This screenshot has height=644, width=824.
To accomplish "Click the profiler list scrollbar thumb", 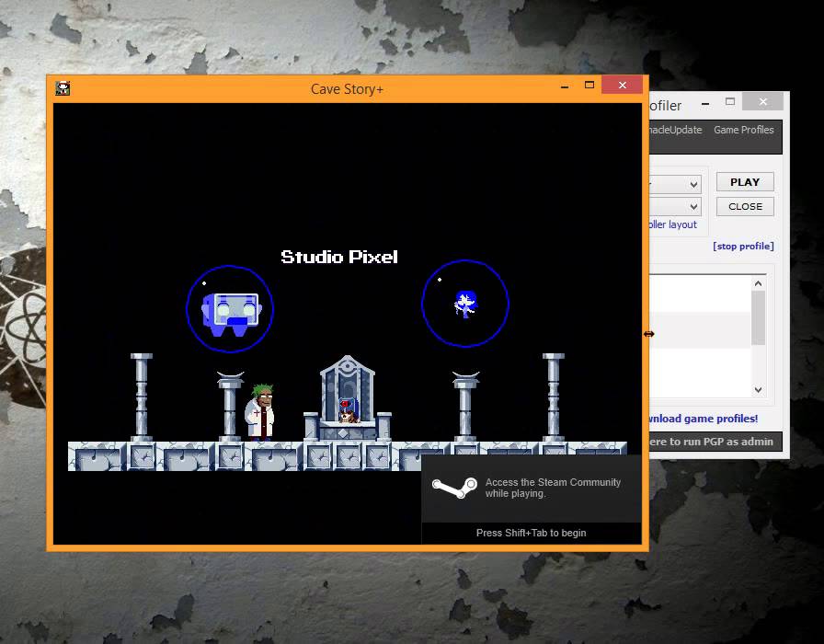I will 758,318.
